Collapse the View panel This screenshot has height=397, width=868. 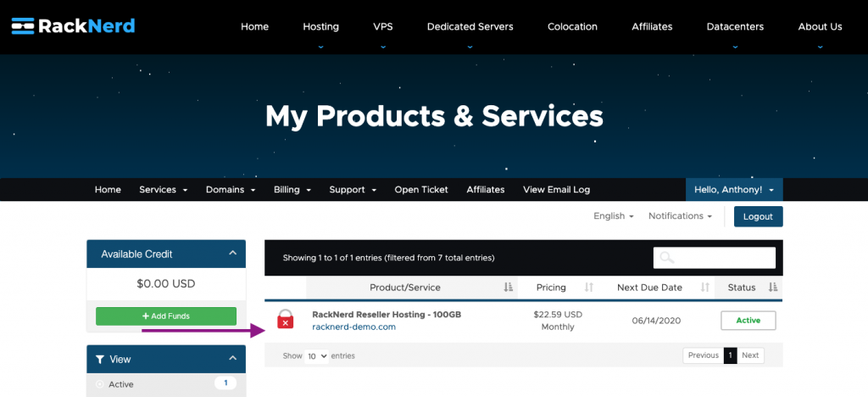233,358
